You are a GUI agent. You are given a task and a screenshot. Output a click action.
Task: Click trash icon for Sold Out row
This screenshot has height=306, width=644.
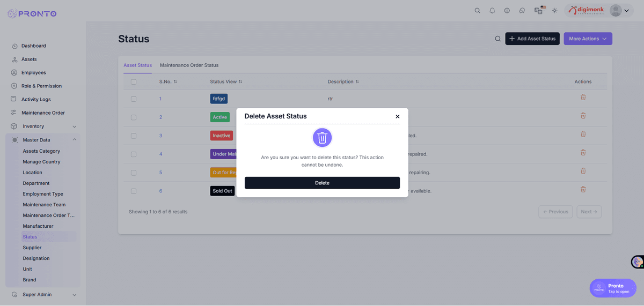(583, 189)
